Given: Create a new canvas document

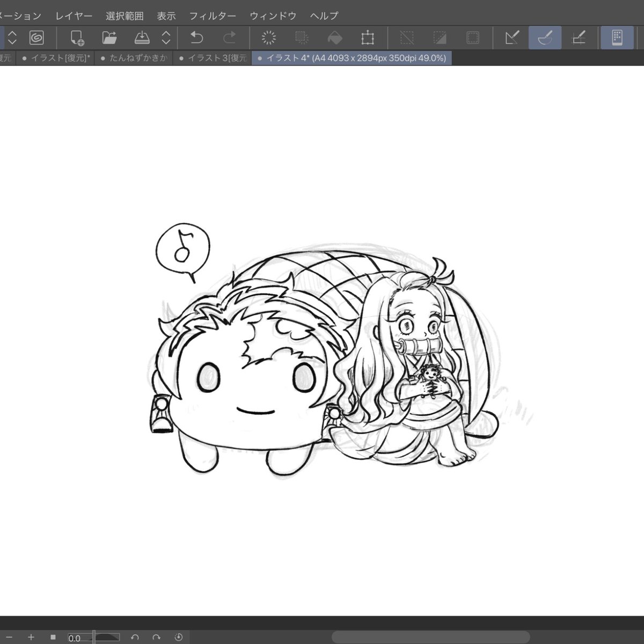Looking at the screenshot, I should [77, 38].
